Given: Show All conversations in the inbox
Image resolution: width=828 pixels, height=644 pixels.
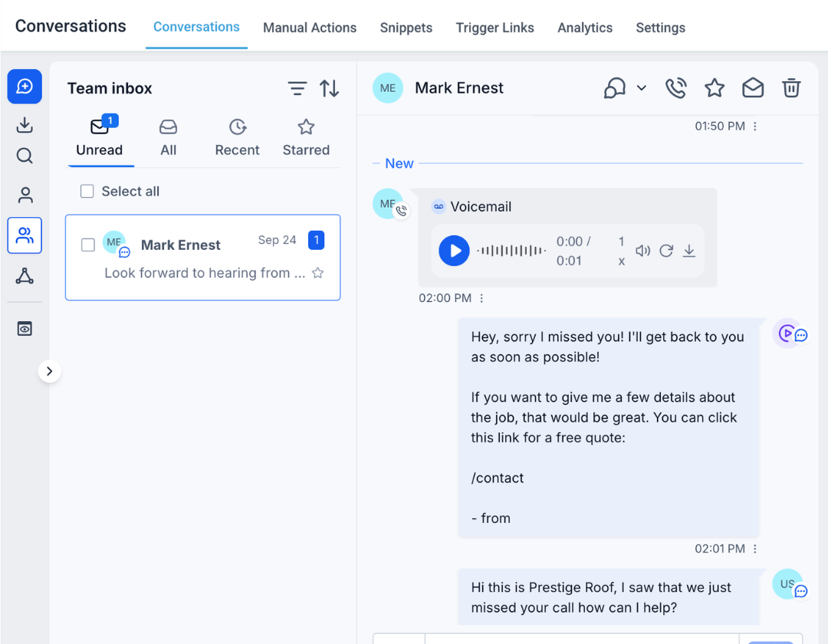Looking at the screenshot, I should (169, 138).
